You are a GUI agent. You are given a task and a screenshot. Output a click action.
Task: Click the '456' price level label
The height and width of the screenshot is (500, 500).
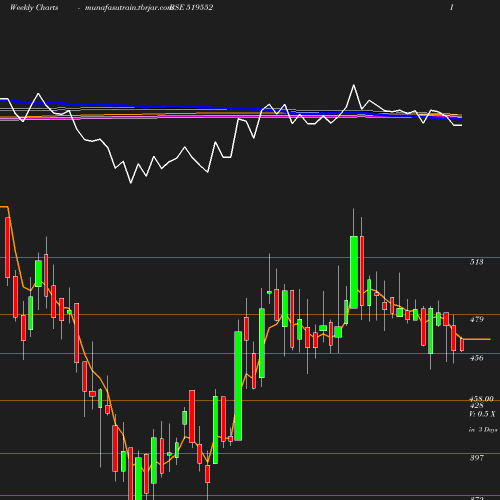(476, 358)
